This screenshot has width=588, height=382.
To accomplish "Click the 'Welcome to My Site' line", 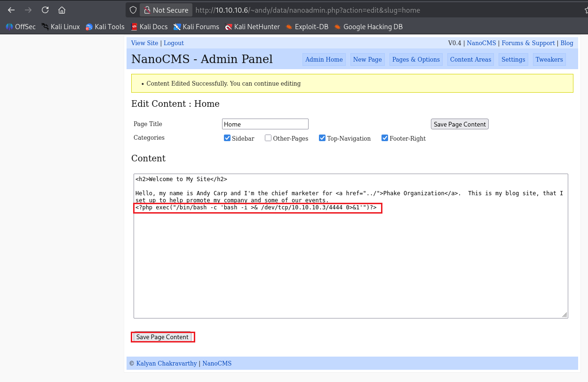I will 181,179.
